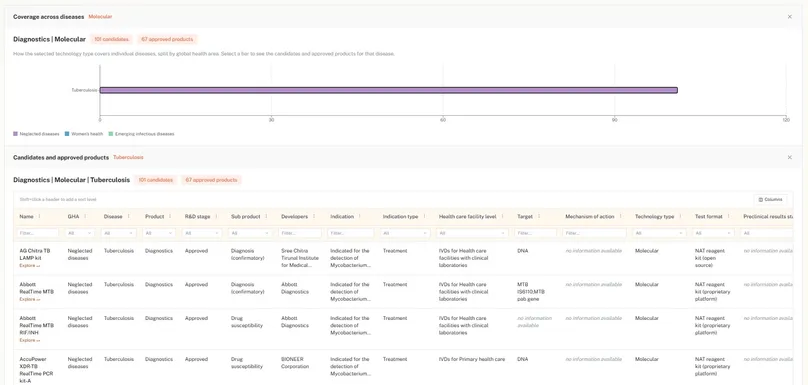Focus the Name filter text field

[38, 233]
